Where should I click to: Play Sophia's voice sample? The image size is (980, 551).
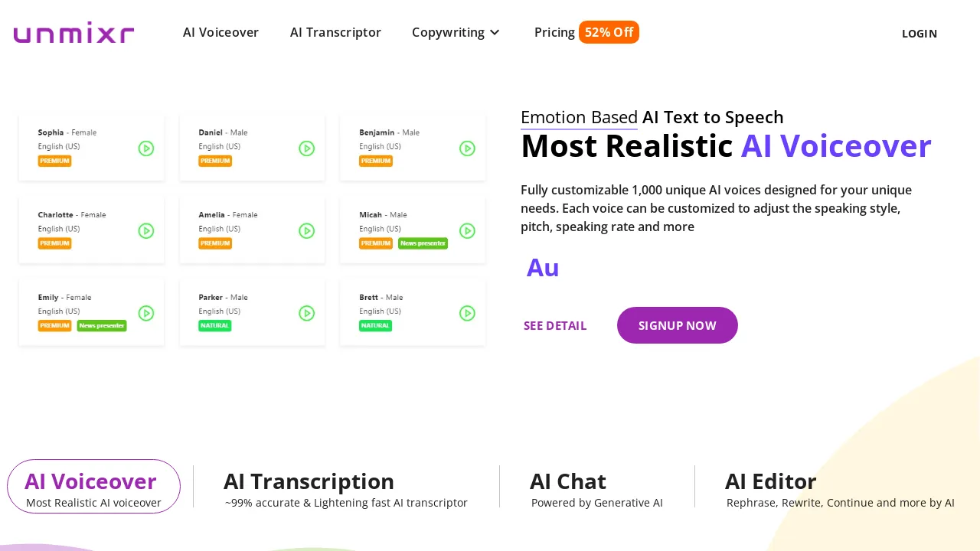coord(146,148)
